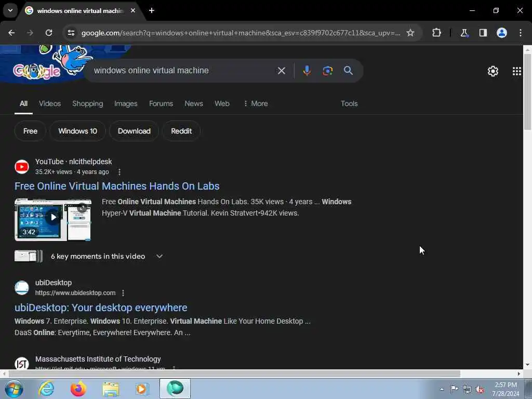Screen dimensions: 532x399
Task: Apply the Download filter chip
Action: 134,131
